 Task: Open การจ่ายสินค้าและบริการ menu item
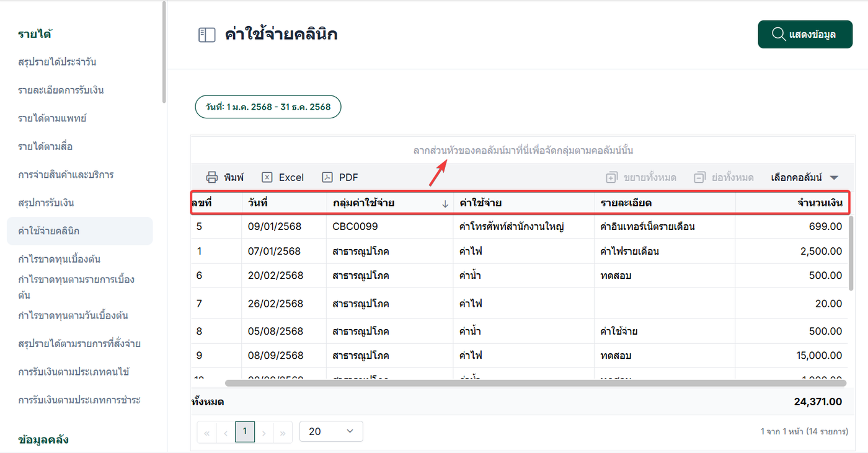[x=66, y=175]
